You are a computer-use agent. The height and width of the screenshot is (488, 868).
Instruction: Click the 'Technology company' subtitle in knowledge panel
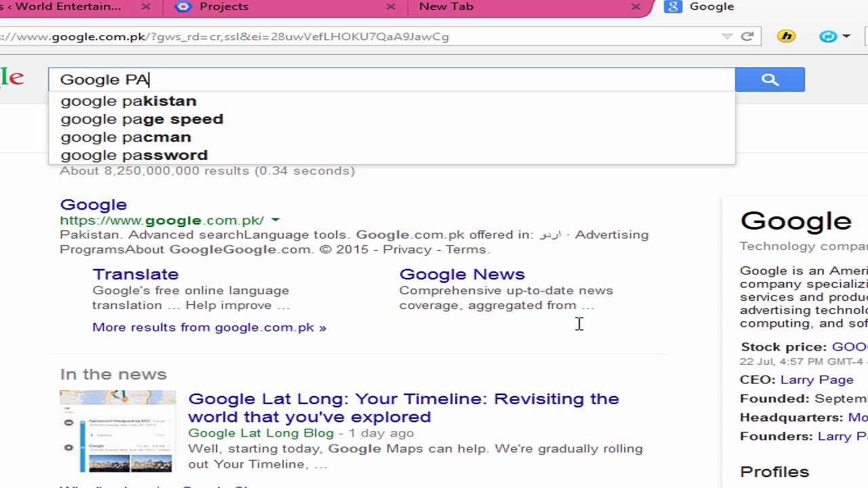(804, 246)
